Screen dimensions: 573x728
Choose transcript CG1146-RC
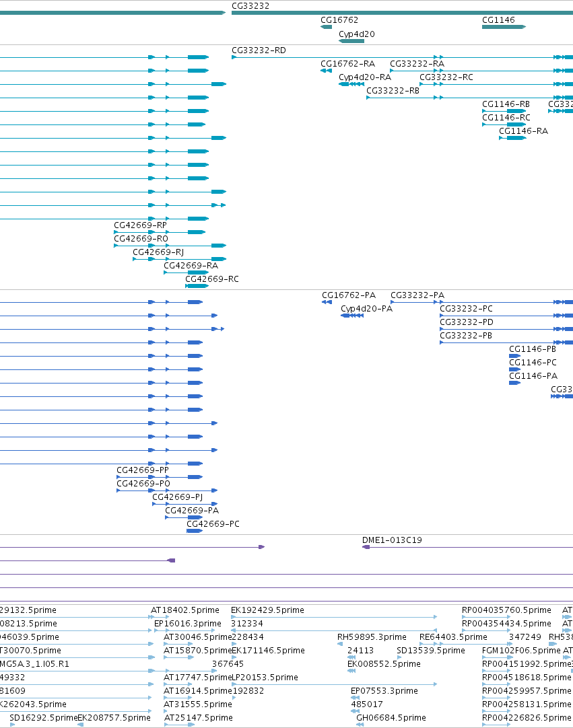pyautogui.click(x=506, y=118)
